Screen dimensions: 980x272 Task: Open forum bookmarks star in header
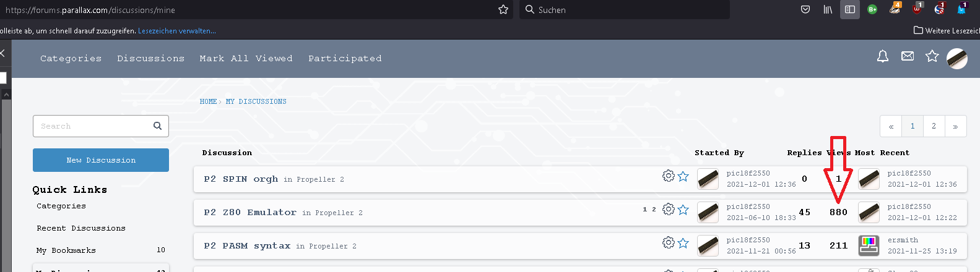point(932,56)
